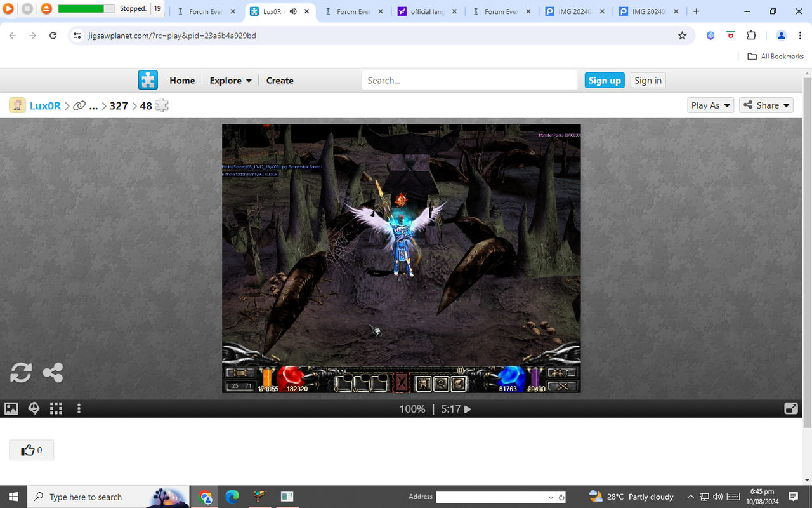Viewport: 812px width, 508px height.
Task: Reload the jigsawplanet page
Action: (x=53, y=36)
